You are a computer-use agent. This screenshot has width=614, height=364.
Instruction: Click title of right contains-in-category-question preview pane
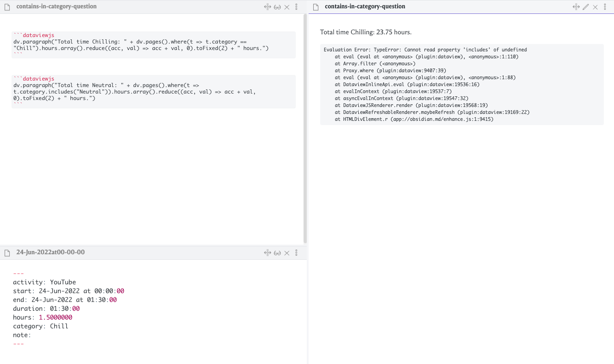point(365,6)
